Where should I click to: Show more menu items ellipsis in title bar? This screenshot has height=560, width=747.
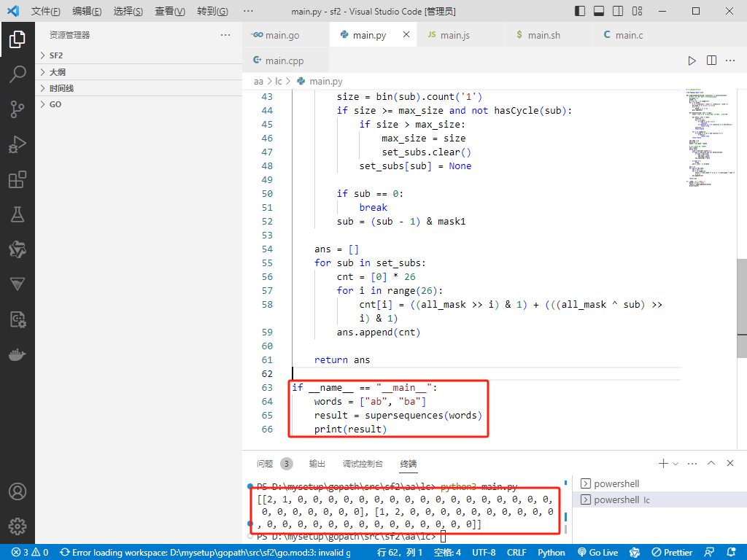(248, 11)
